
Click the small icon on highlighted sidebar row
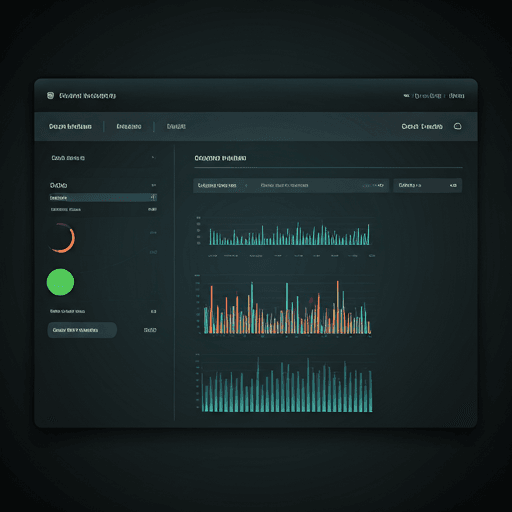tap(153, 197)
